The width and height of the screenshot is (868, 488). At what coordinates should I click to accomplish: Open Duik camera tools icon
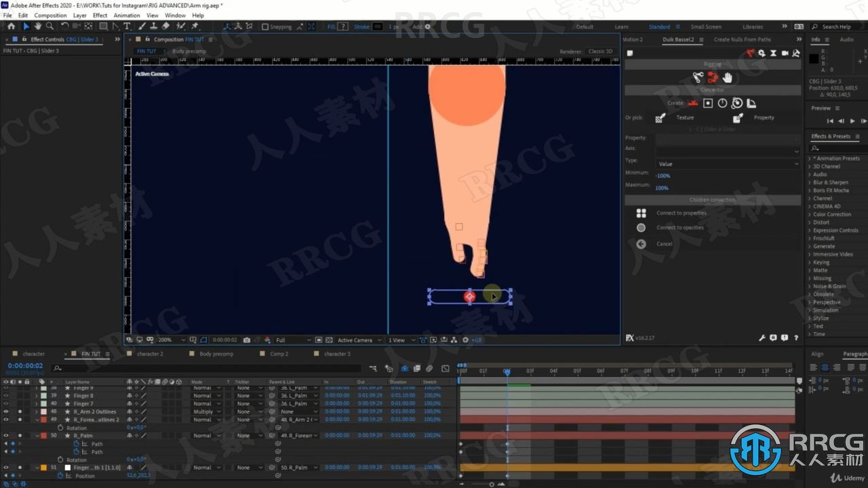coord(785,53)
